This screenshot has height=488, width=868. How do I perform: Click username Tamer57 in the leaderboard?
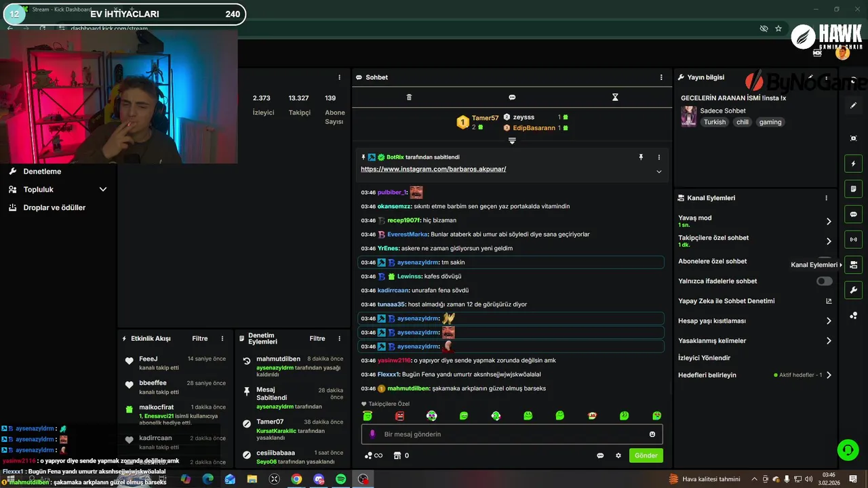click(485, 118)
